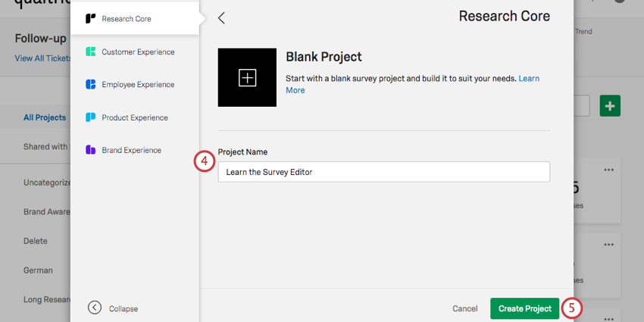The height and width of the screenshot is (322, 644).
Task: Collapse the sidebar using the arrow icon
Action: [95, 308]
